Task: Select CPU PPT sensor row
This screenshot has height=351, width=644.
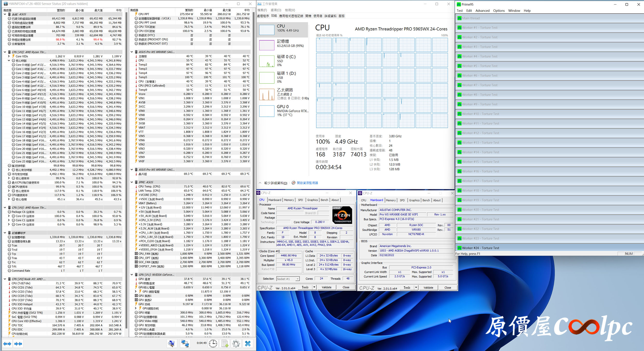Action: point(192,14)
